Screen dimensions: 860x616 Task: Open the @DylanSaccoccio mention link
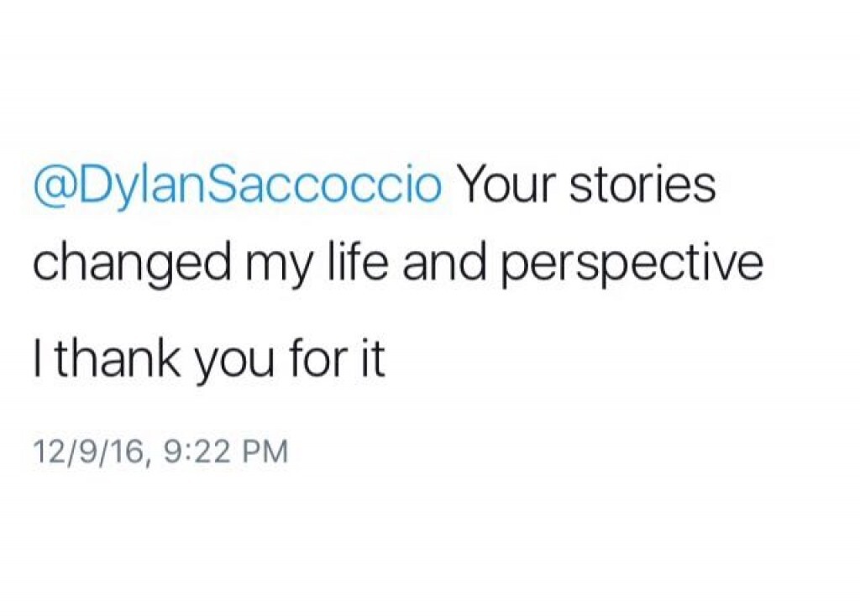tap(237, 186)
